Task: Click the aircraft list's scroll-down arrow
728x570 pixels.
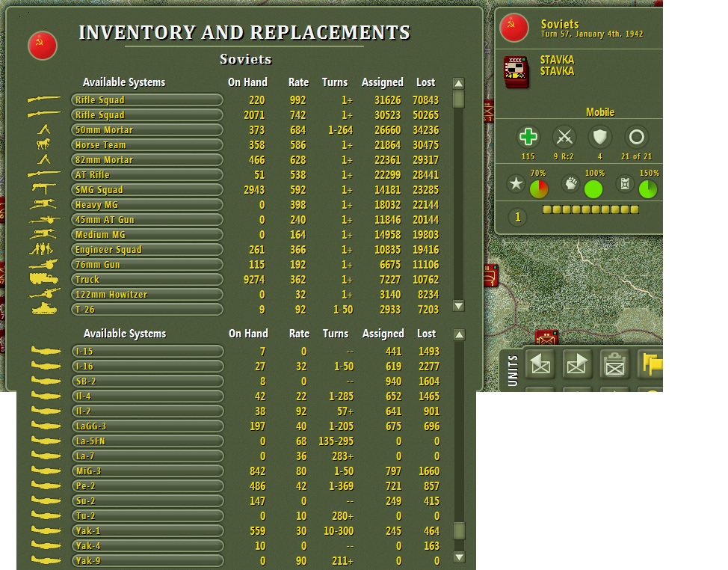Action: click(x=459, y=557)
